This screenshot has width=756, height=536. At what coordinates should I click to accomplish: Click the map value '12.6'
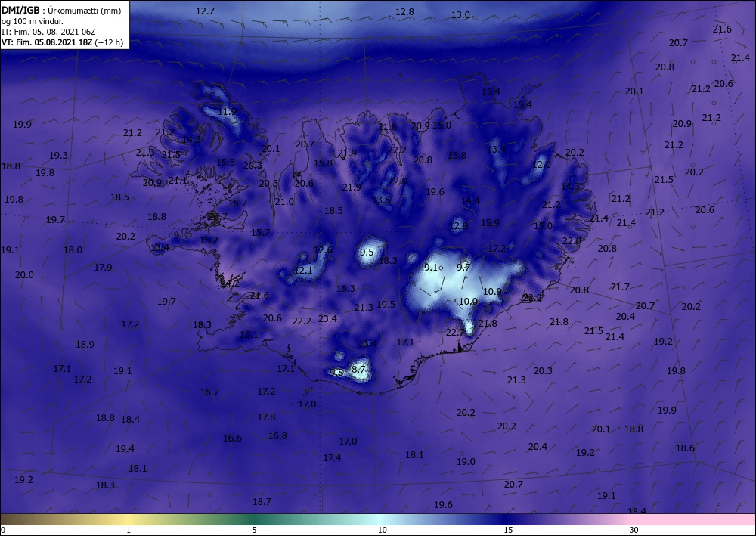click(323, 249)
